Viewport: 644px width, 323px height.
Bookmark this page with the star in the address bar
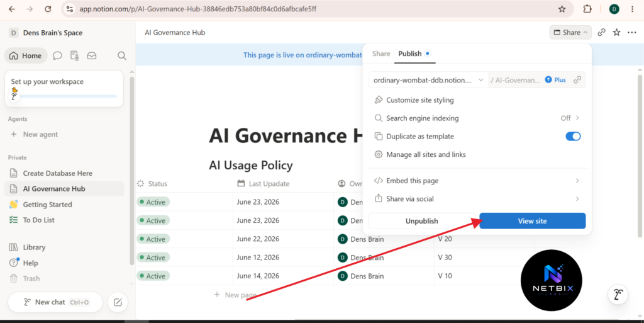[562, 9]
